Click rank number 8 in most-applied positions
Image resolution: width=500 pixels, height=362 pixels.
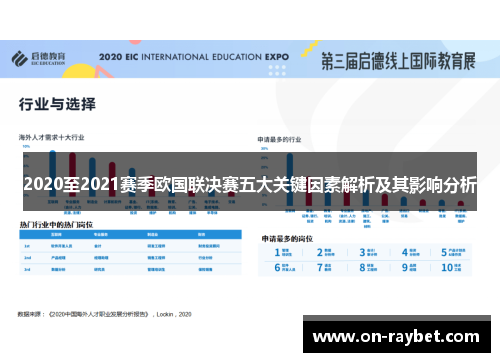362,267
